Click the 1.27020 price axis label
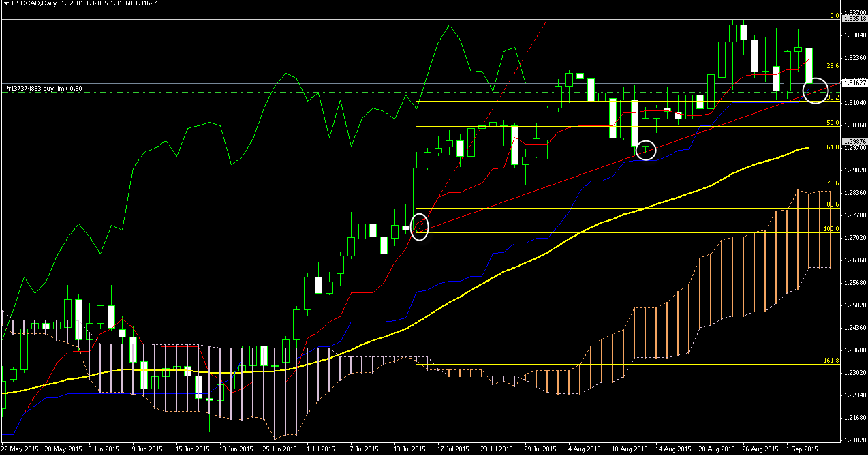868x456 pixels. click(x=854, y=237)
